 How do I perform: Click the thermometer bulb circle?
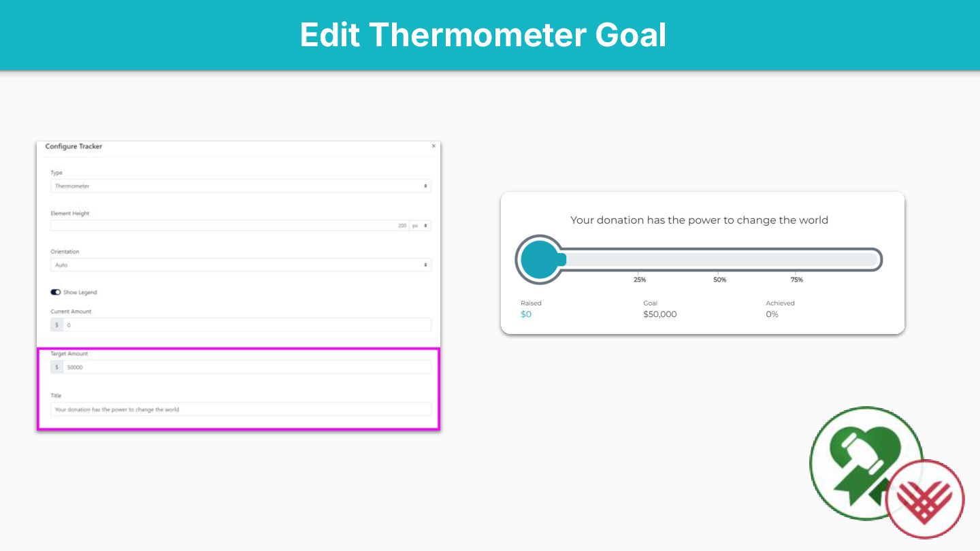pos(540,259)
